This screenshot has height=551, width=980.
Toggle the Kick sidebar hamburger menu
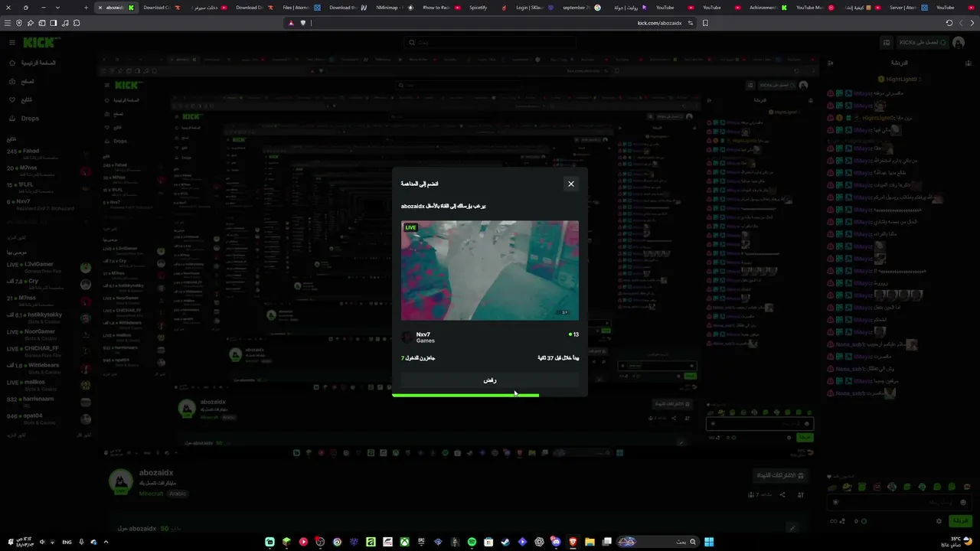pyautogui.click(x=11, y=43)
